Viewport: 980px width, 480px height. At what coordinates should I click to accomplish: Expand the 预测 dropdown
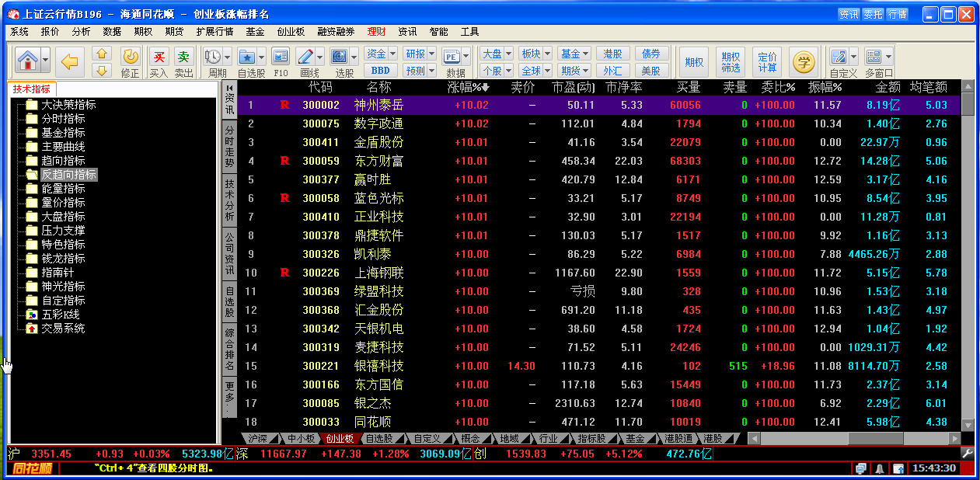431,71
